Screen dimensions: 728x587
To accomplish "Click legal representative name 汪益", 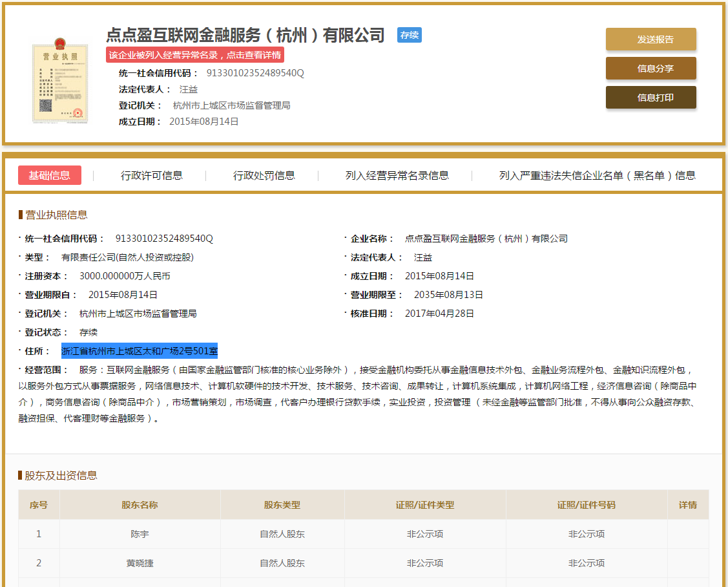I will pyautogui.click(x=189, y=89).
